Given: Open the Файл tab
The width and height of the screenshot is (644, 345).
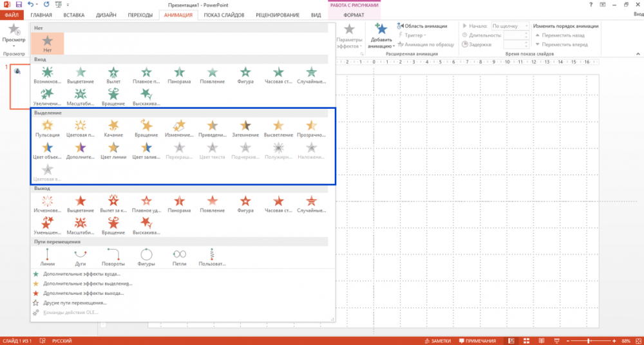Looking at the screenshot, I should tap(12, 15).
